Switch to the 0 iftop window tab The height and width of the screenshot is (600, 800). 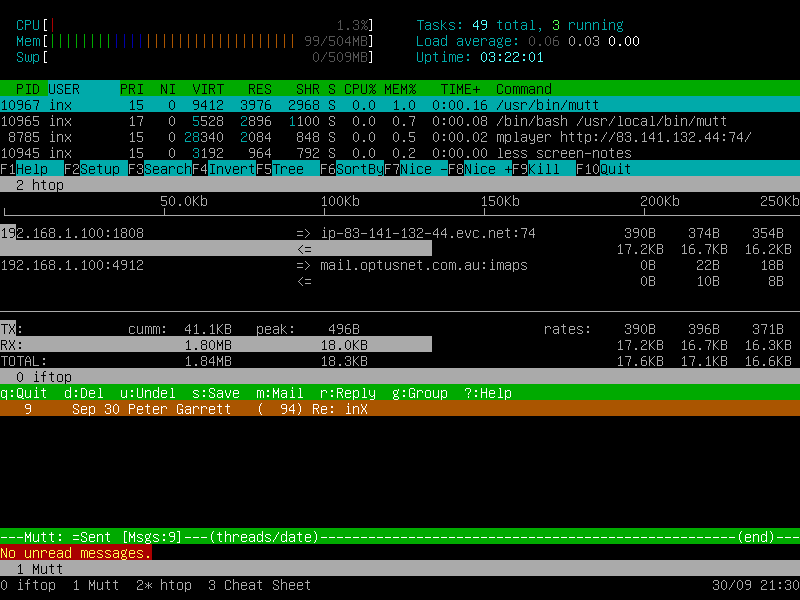28,585
